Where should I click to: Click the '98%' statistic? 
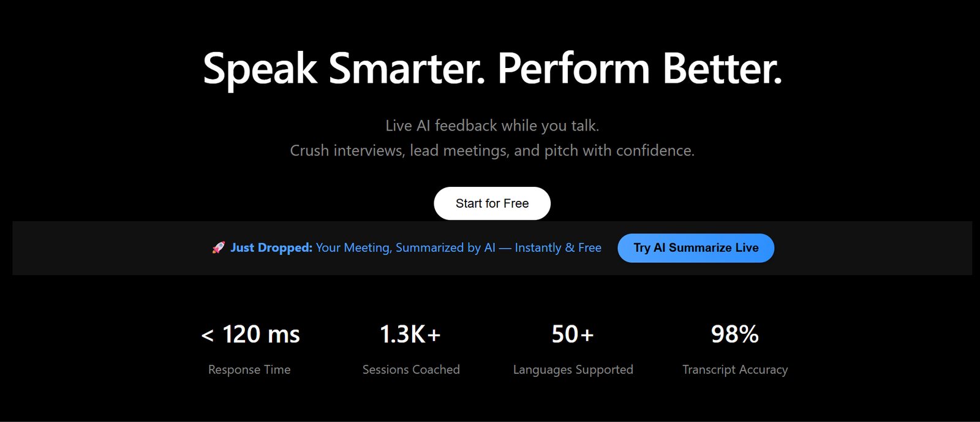(735, 334)
